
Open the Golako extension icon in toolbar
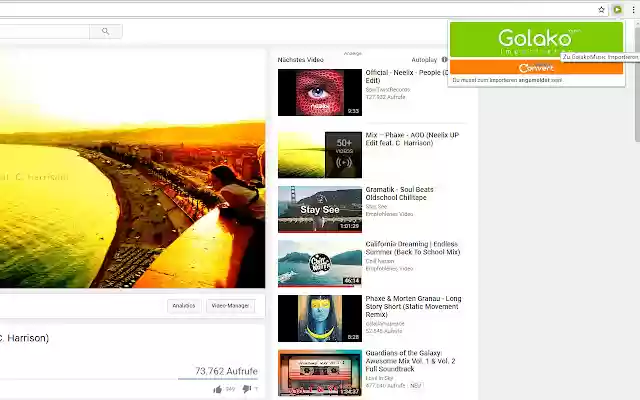click(x=618, y=9)
